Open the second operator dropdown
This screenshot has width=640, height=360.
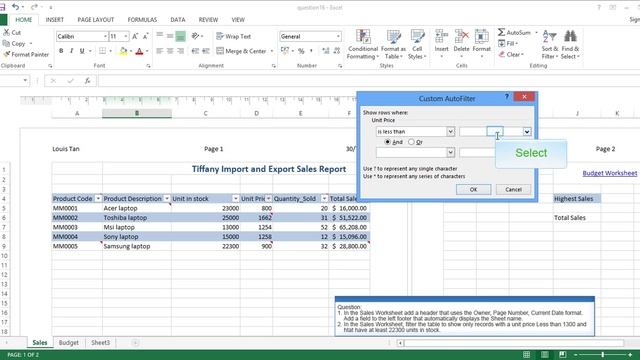[450, 152]
